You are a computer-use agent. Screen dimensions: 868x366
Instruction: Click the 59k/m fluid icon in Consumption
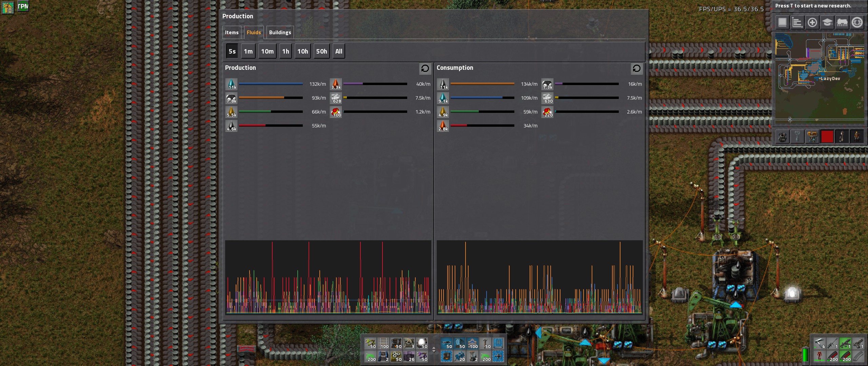pyautogui.click(x=443, y=112)
